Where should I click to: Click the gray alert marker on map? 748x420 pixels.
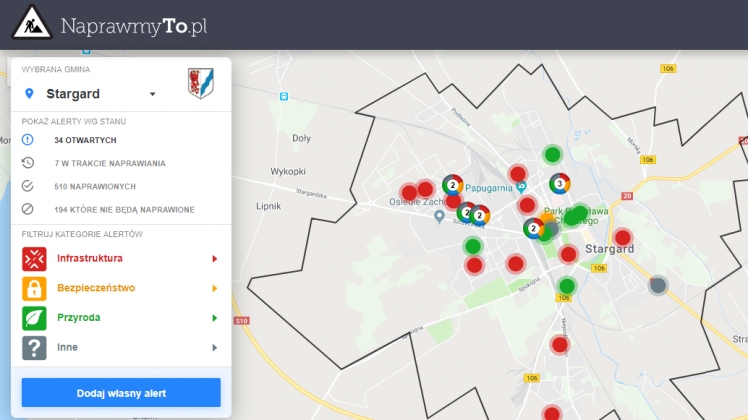[x=657, y=285]
